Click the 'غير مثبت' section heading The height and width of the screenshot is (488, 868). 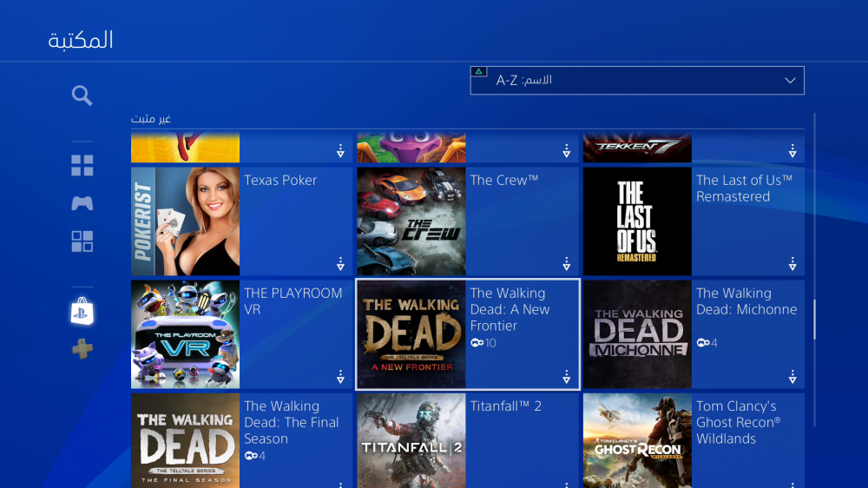pos(150,119)
